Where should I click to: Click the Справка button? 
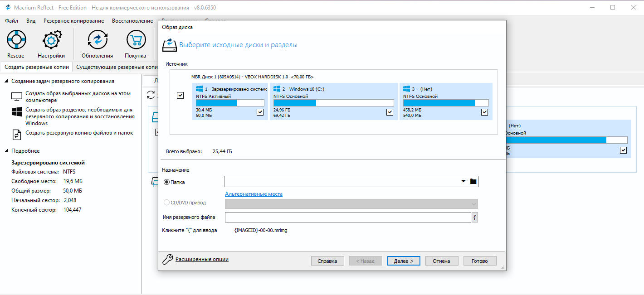(327, 261)
